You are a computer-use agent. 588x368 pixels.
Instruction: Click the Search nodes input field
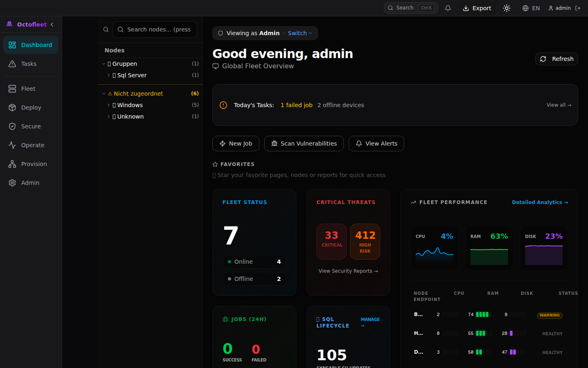(x=155, y=29)
